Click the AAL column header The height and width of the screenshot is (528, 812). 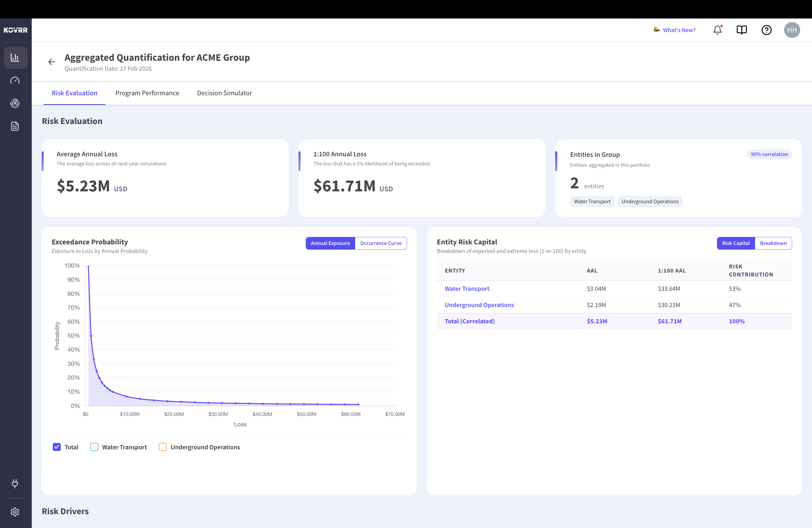point(592,270)
